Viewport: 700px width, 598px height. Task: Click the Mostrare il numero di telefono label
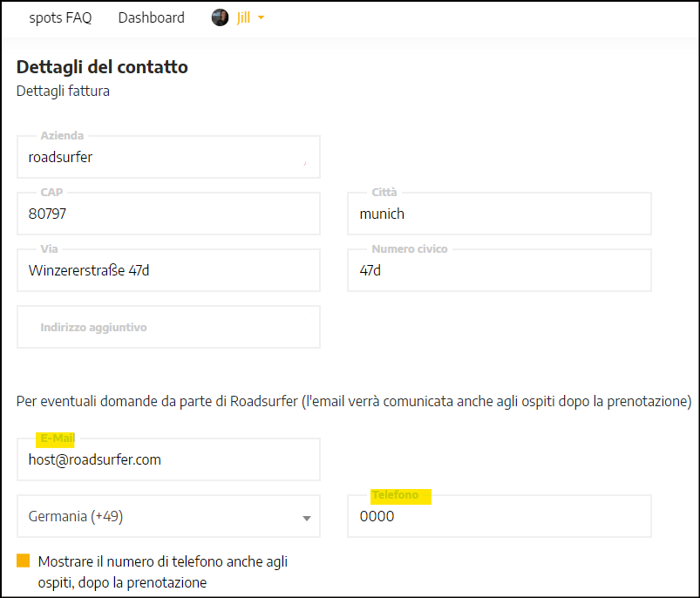pos(162,572)
